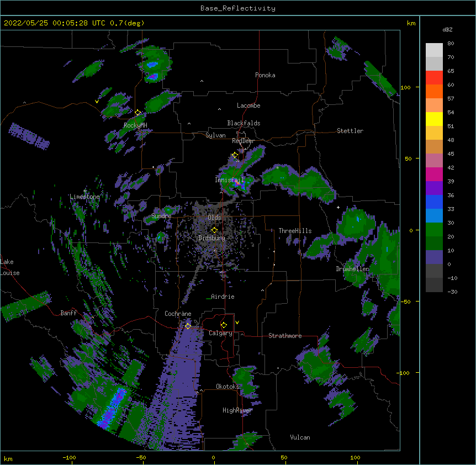Click the km label at top right

click(x=411, y=23)
